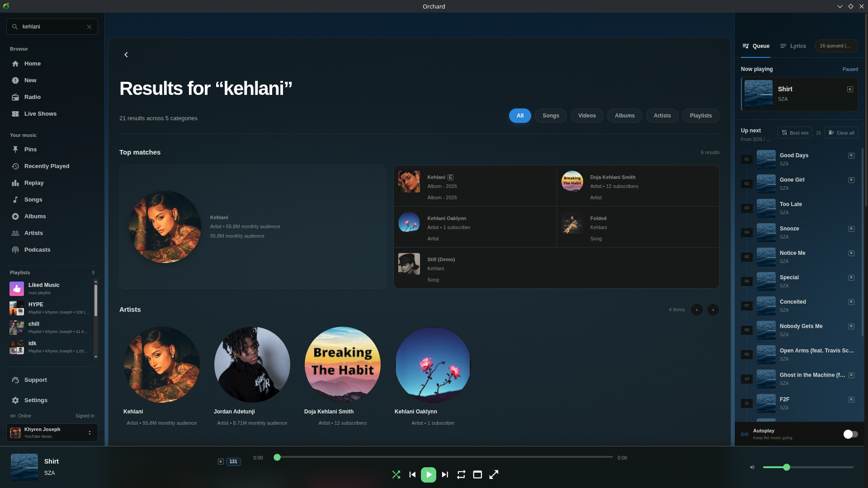Image resolution: width=868 pixels, height=488 pixels.
Task: Click the Orchard app icon in titlebar
Action: coord(6,6)
